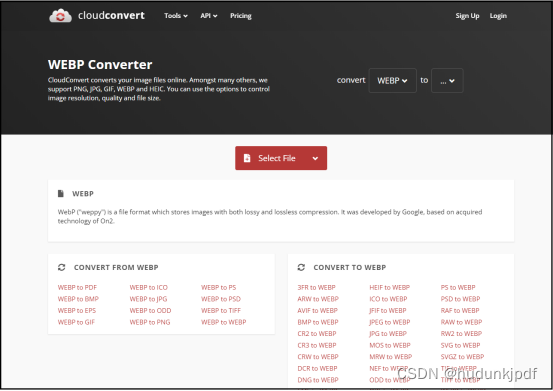This screenshot has height=391, width=553.
Task: Click the file icon on the Select File button
Action: click(247, 158)
